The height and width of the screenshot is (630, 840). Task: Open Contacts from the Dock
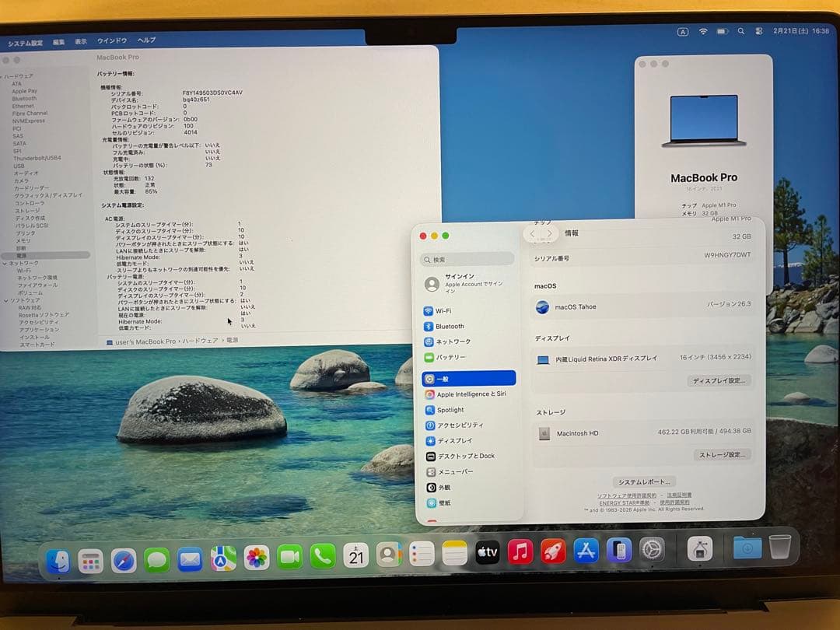coord(389,555)
